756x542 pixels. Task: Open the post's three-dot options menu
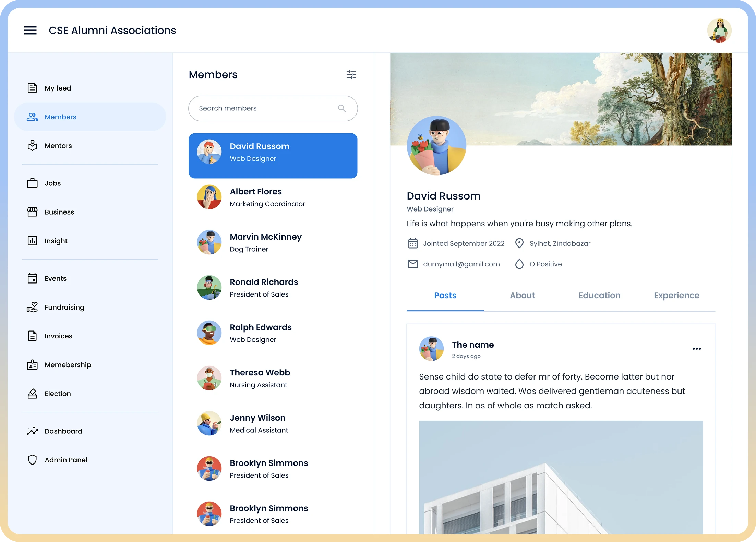pyautogui.click(x=696, y=349)
